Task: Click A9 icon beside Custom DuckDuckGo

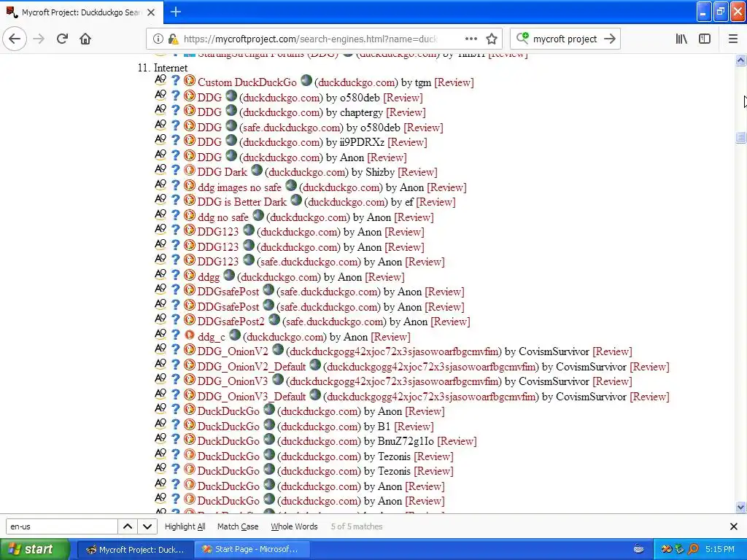Action: [160, 81]
